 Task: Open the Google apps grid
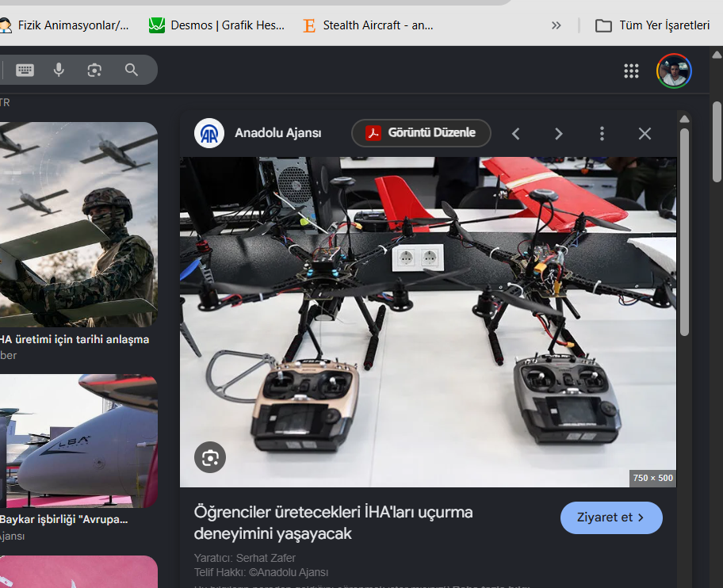click(631, 71)
